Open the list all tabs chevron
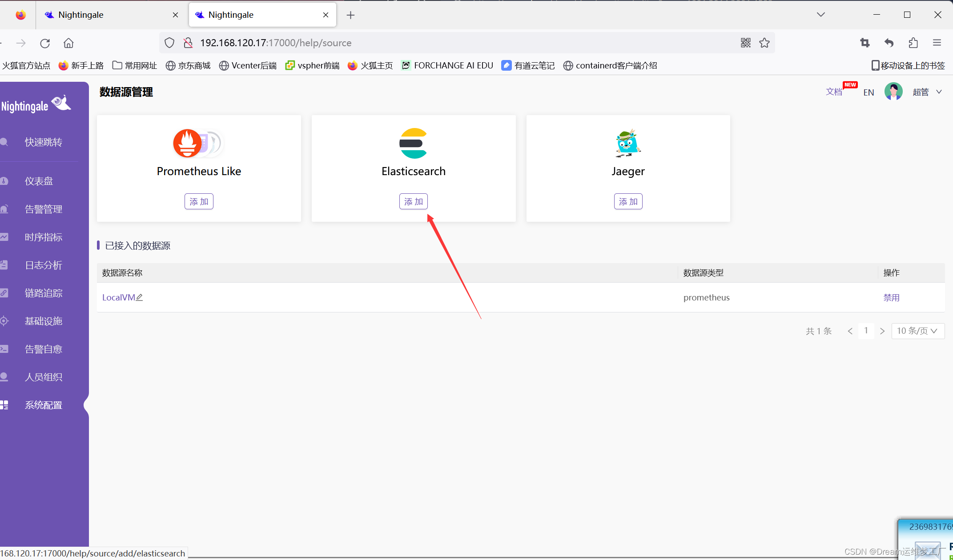Viewport: 953px width, 560px height. 821,15
